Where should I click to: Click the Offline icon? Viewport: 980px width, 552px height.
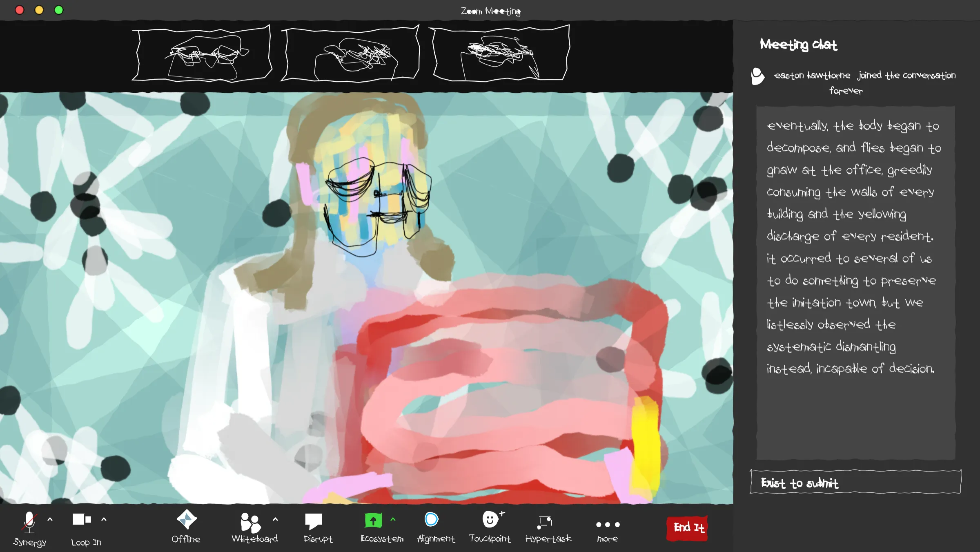point(187,520)
